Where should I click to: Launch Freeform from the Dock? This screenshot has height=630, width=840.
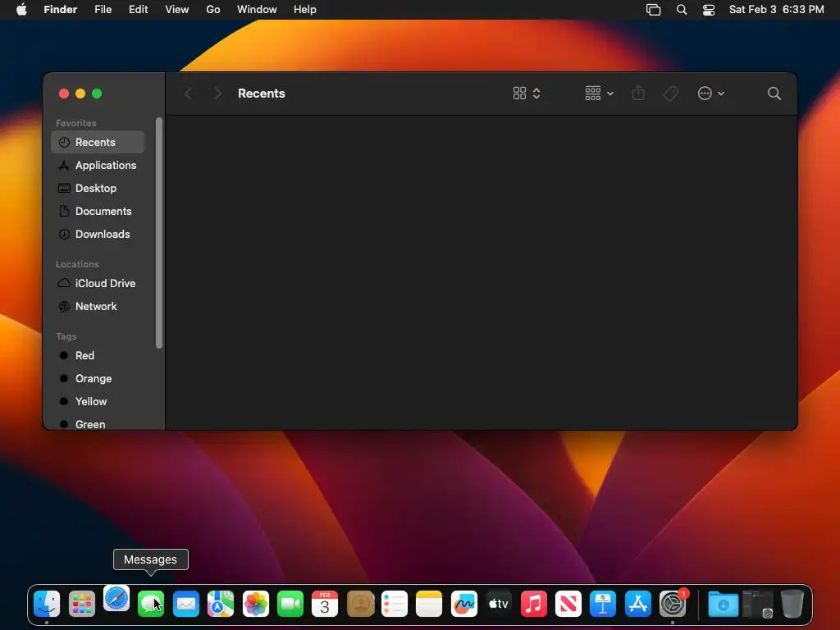464,604
